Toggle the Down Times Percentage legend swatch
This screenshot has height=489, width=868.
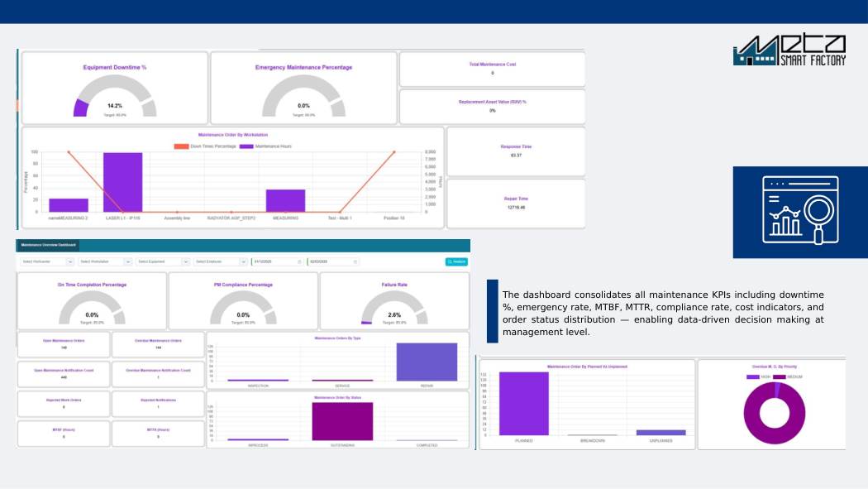182,146
